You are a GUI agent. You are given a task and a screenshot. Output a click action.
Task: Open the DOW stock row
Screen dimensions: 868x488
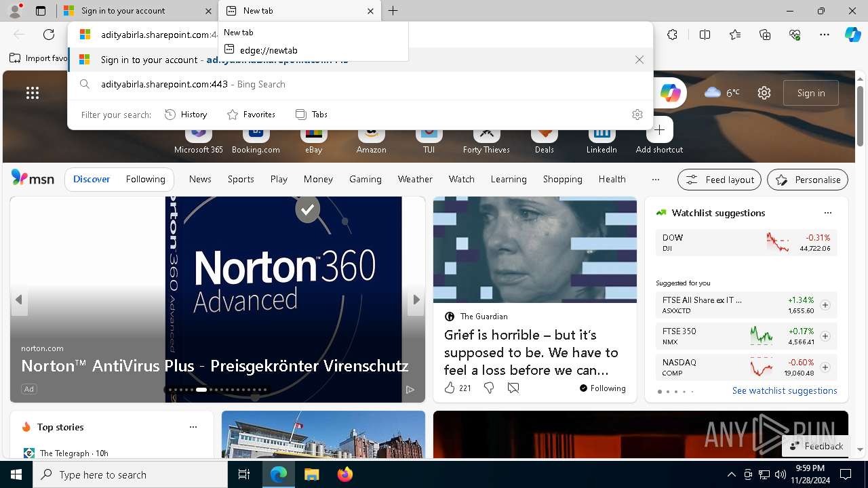(747, 243)
